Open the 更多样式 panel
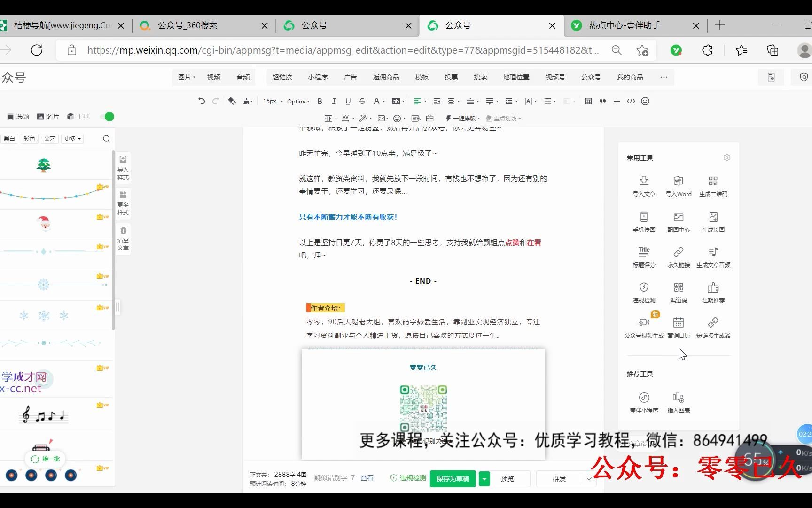The width and height of the screenshot is (812, 508). click(x=123, y=203)
